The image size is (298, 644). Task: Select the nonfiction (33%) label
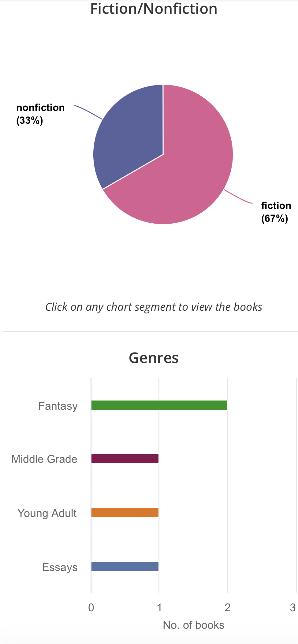(x=40, y=114)
